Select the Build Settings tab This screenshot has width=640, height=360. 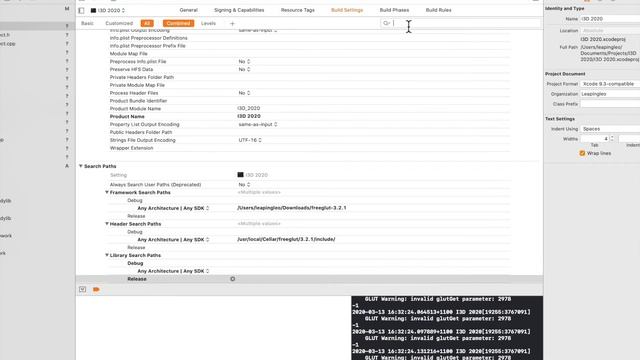(x=347, y=10)
